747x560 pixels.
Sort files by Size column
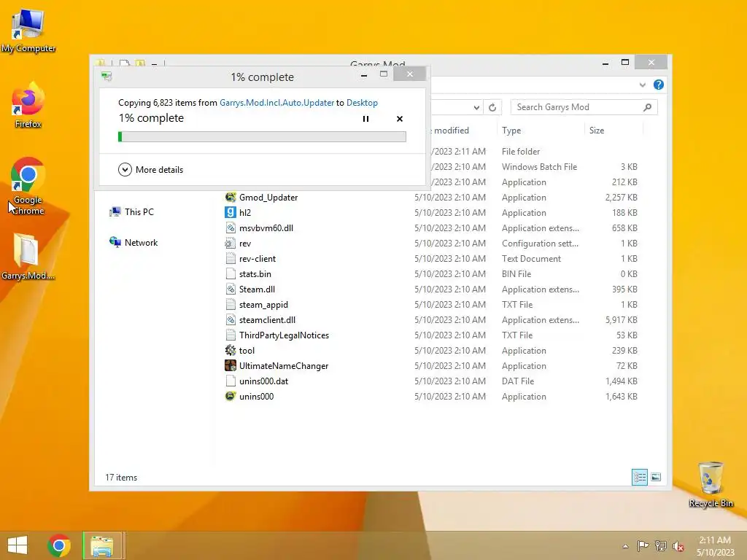point(597,131)
